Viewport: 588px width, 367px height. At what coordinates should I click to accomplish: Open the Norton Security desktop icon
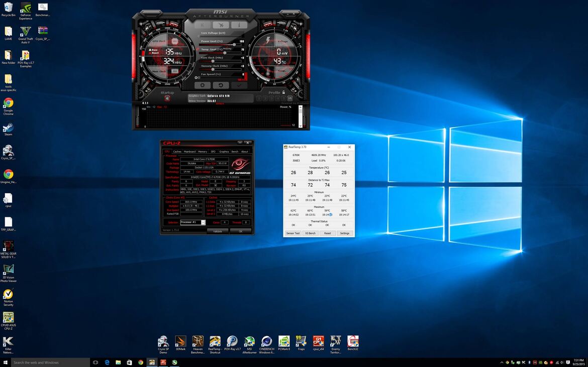tap(8, 297)
